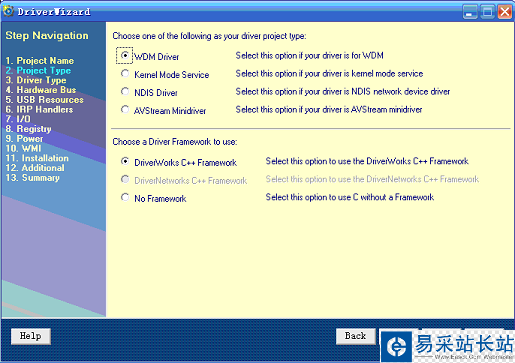The height and width of the screenshot is (363, 515).
Task: Select the WDM Driver radio button
Action: pos(125,55)
